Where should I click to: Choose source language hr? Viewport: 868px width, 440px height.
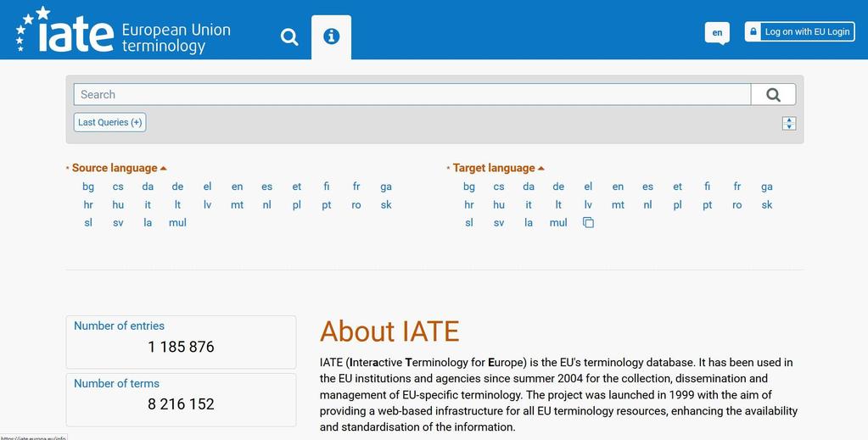88,205
